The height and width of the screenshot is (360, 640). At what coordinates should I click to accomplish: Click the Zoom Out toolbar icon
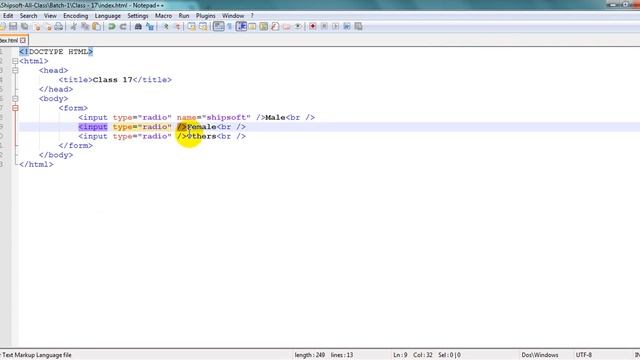178,27
